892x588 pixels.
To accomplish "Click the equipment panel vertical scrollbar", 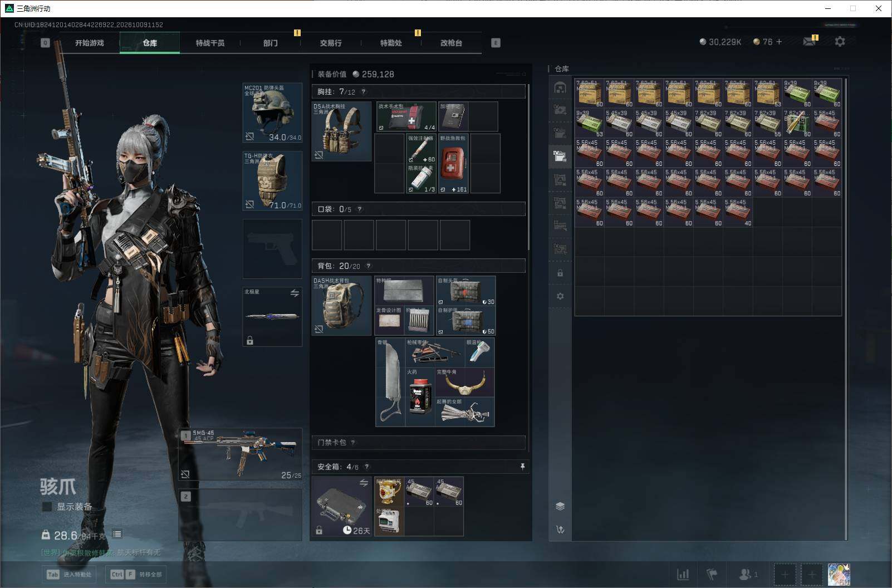I will pyautogui.click(x=528, y=167).
